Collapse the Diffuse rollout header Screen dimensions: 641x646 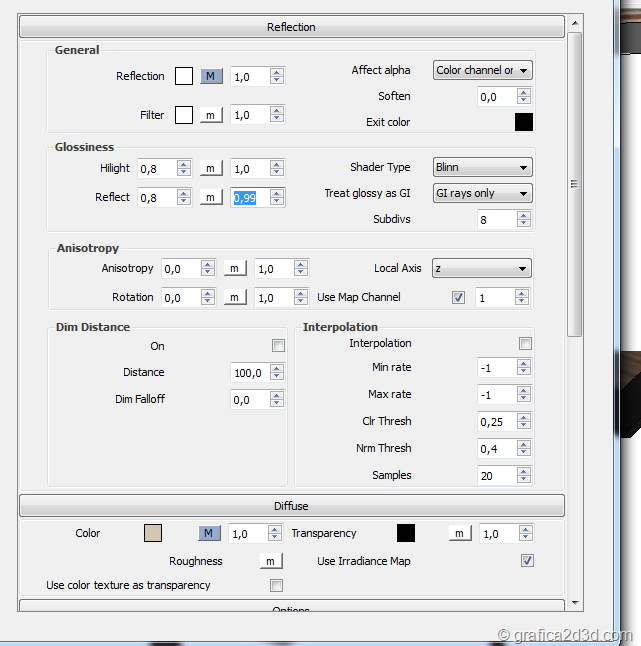click(x=291, y=506)
